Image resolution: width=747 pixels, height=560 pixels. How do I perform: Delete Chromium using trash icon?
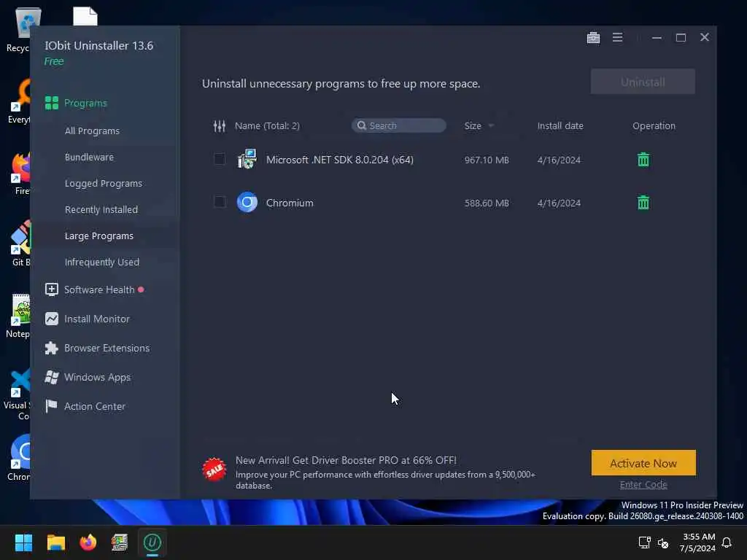click(643, 203)
